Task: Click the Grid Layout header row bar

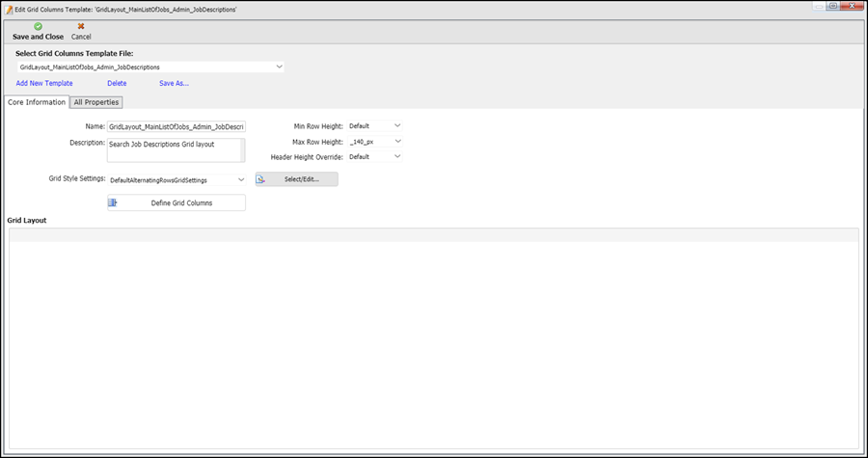Action: 433,234
